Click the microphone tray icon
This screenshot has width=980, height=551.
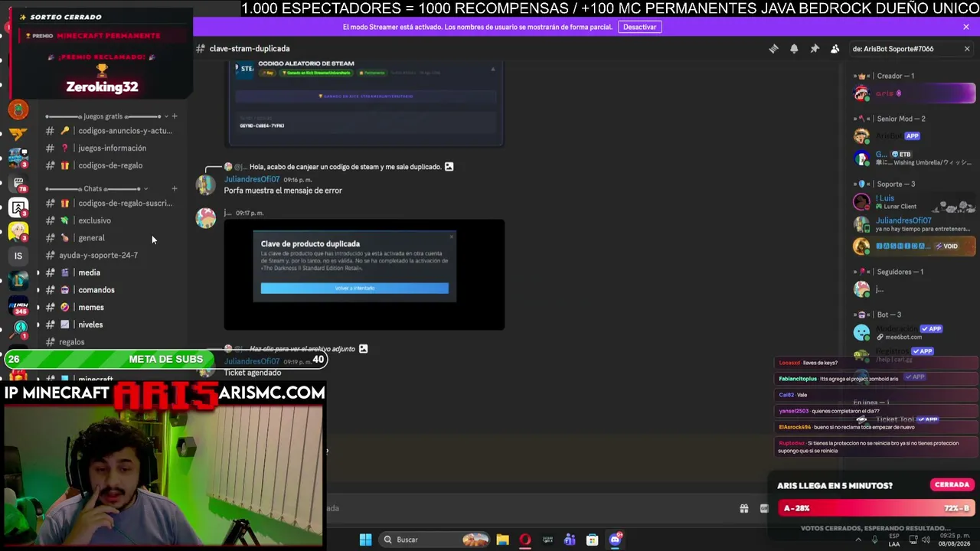(875, 540)
